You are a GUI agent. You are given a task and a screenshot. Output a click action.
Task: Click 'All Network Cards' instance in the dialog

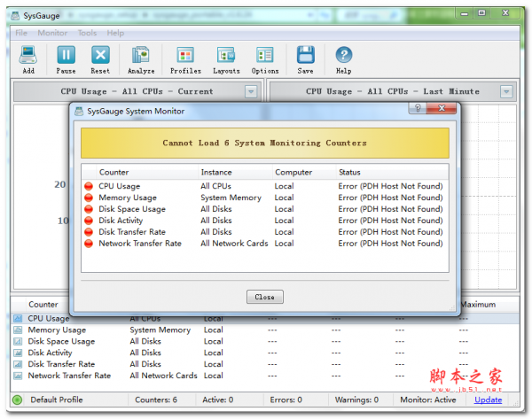[x=234, y=244]
